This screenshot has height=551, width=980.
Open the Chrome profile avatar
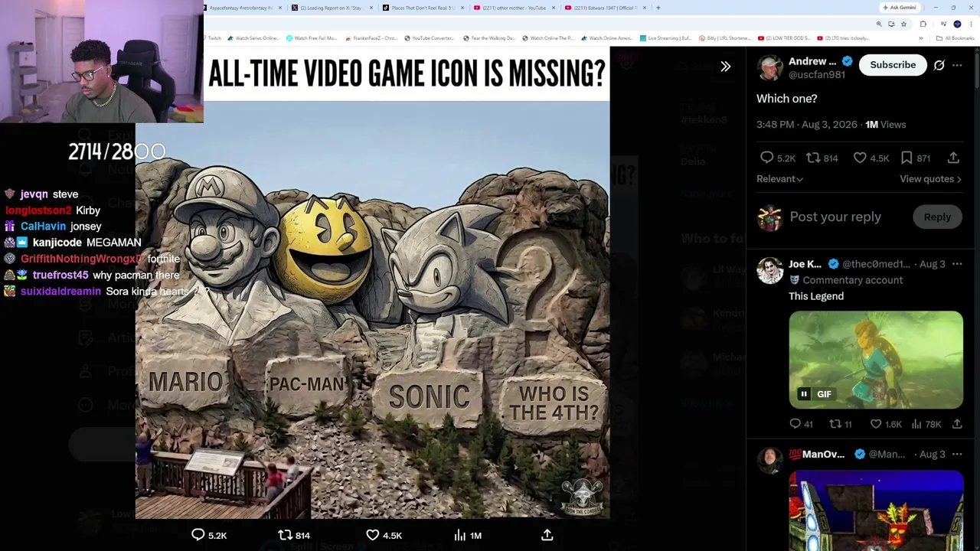coord(957,24)
